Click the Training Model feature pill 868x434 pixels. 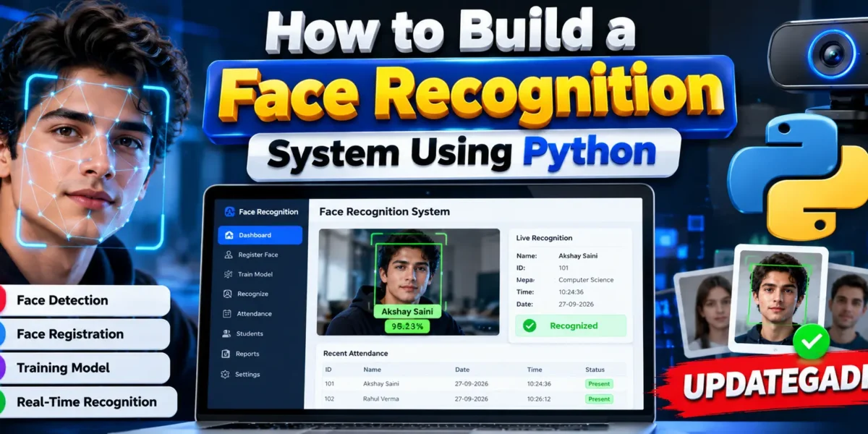click(85, 368)
